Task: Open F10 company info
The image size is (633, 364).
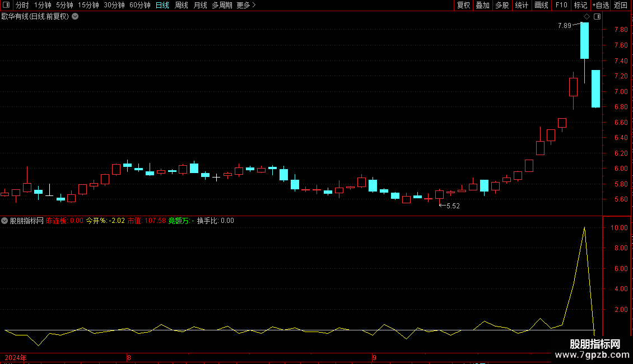Action: [x=561, y=5]
